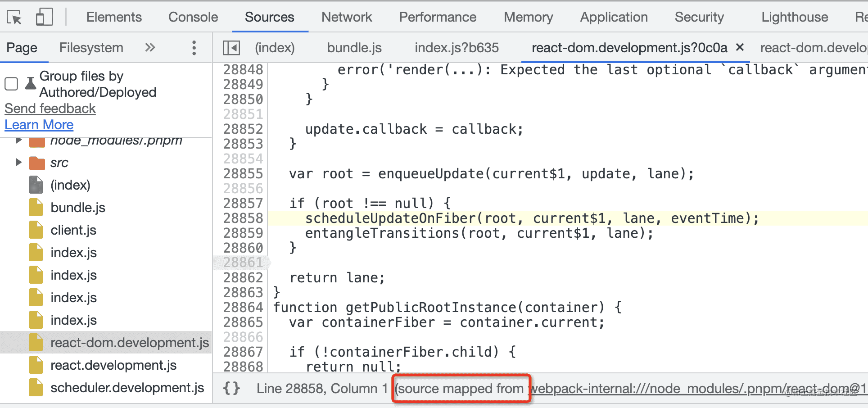Open the three-dot navigator menu
The image size is (868, 408).
point(194,48)
